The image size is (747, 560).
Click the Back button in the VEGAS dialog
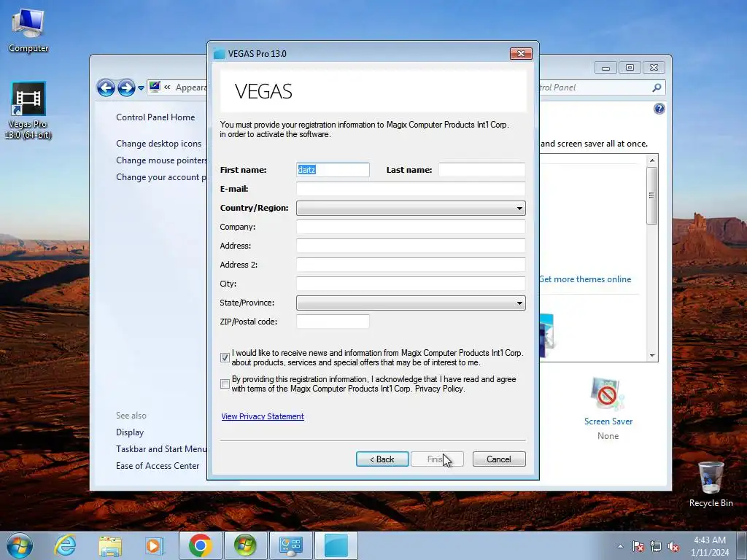pyautogui.click(x=382, y=459)
